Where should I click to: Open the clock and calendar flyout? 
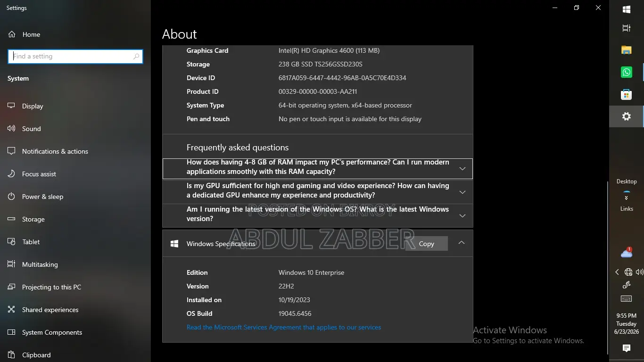click(627, 324)
